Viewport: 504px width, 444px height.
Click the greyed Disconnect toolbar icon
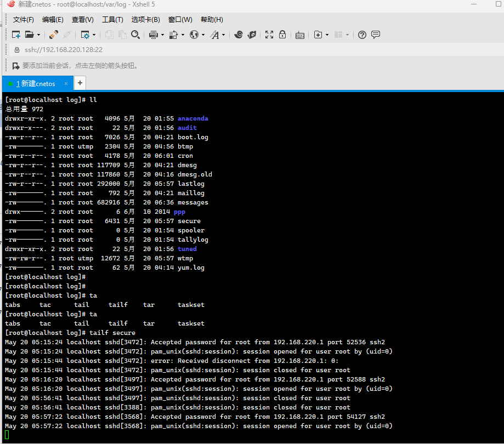click(x=67, y=35)
